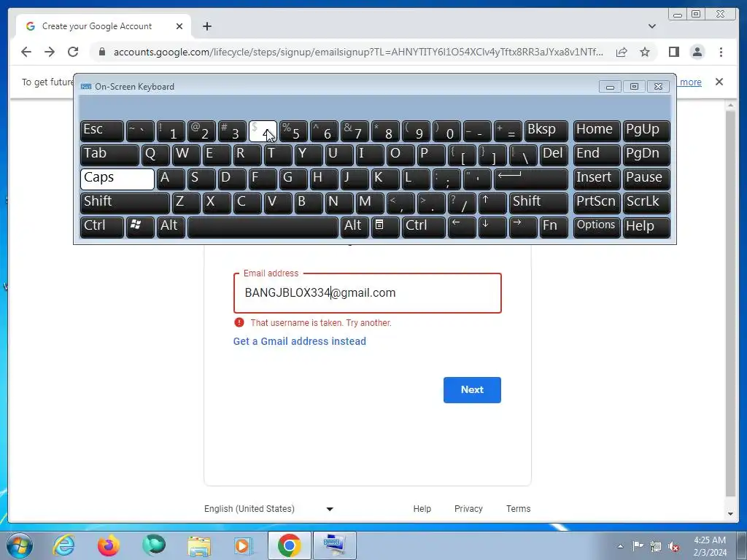Click the Options key on keyboard
The height and width of the screenshot is (560, 747).
(597, 227)
